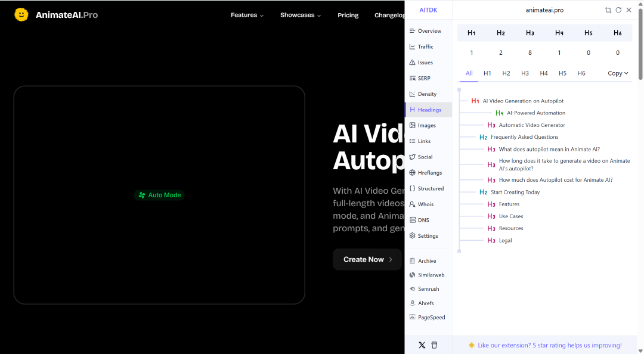This screenshot has width=644, height=354.
Task: Expand the Copy dropdown
Action: (618, 73)
